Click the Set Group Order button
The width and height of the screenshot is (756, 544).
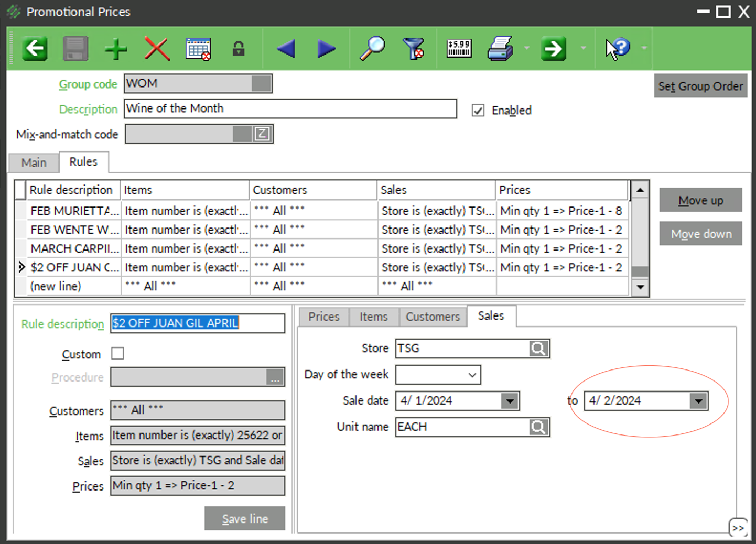click(700, 86)
